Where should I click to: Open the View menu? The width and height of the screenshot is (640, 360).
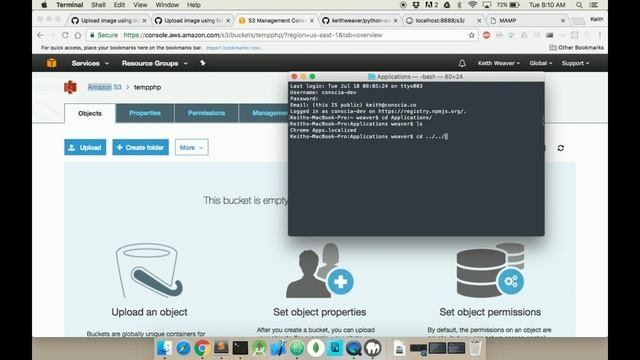[140, 5]
